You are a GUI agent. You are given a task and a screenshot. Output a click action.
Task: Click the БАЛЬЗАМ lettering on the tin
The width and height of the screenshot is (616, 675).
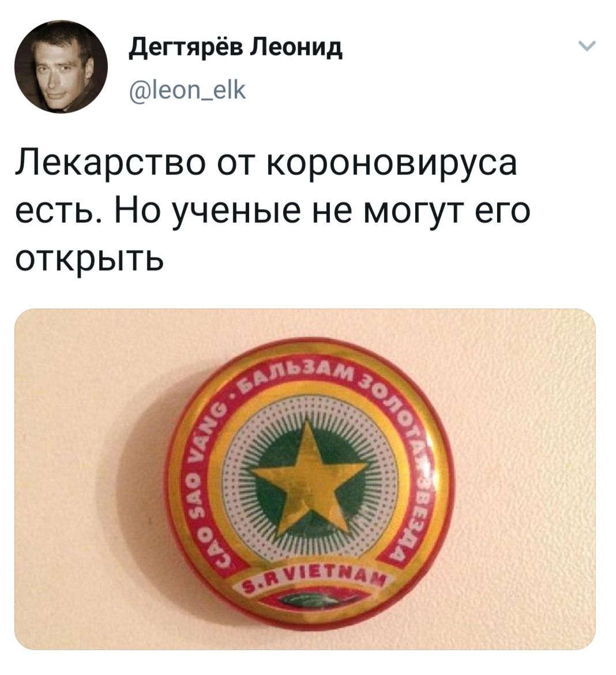click(x=301, y=377)
